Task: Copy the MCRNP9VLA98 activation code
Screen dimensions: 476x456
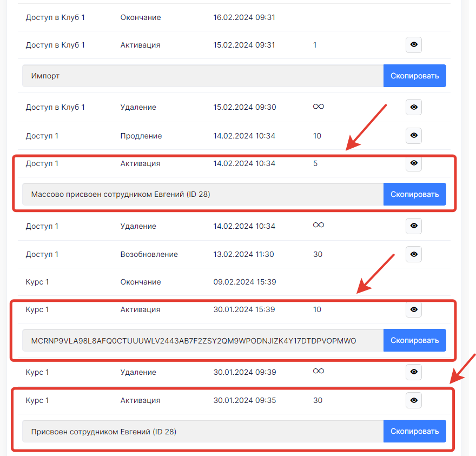Action: pyautogui.click(x=414, y=340)
